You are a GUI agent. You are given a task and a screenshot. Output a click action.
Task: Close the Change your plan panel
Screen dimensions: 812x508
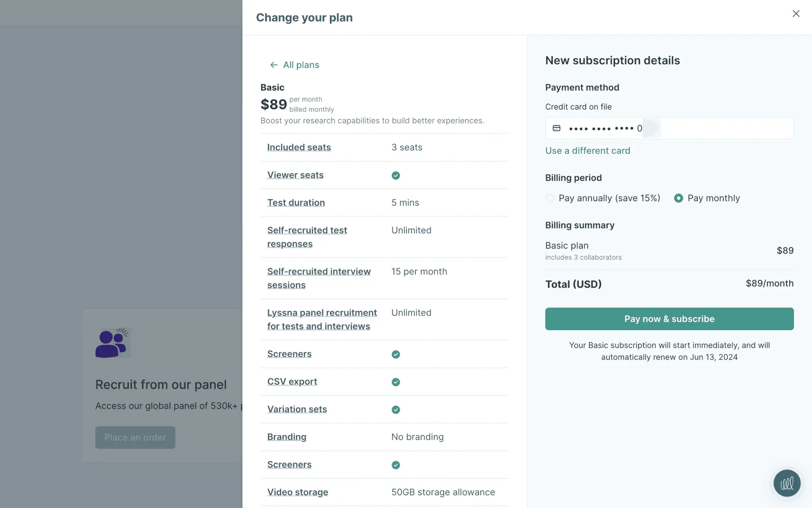point(796,14)
